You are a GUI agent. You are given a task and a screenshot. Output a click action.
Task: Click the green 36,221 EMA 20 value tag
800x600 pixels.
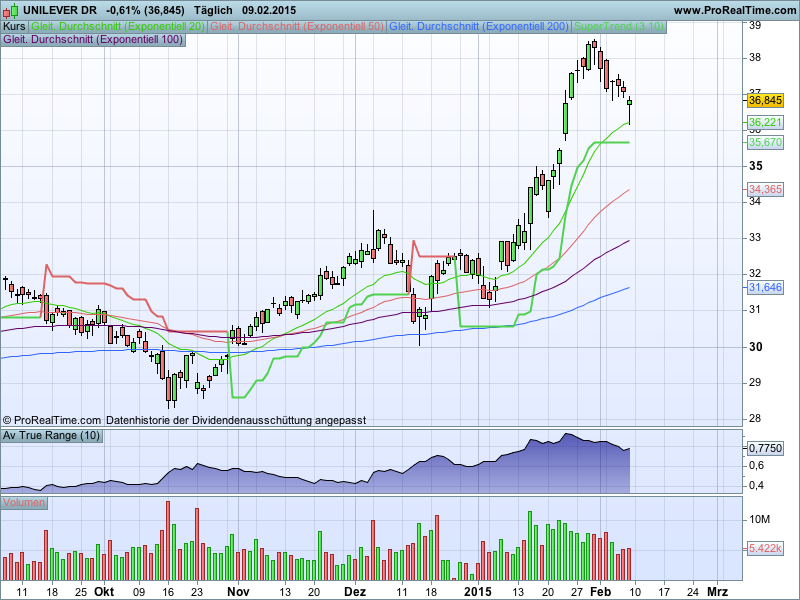pyautogui.click(x=765, y=122)
